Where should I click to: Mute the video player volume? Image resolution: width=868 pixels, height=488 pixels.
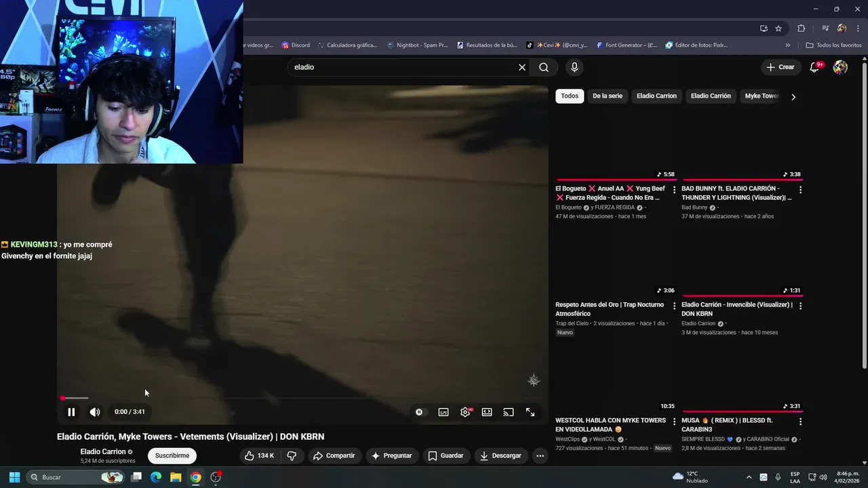[x=95, y=412]
